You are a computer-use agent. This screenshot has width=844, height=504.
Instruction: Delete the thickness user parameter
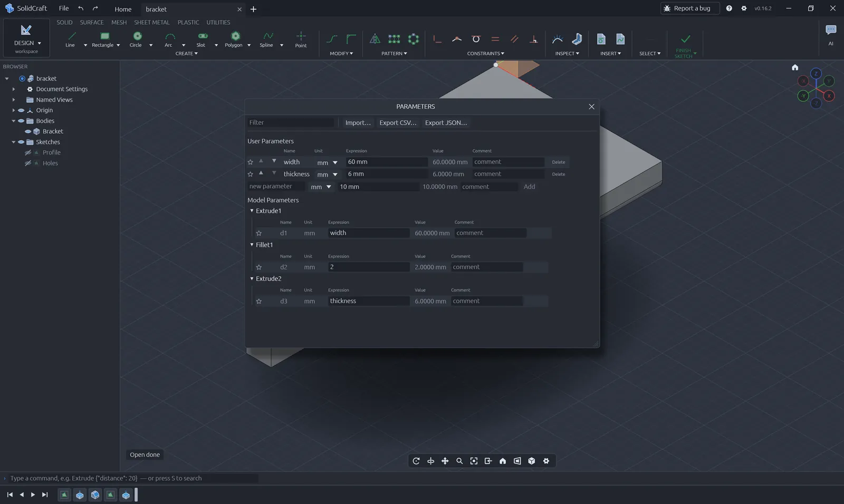(x=559, y=175)
